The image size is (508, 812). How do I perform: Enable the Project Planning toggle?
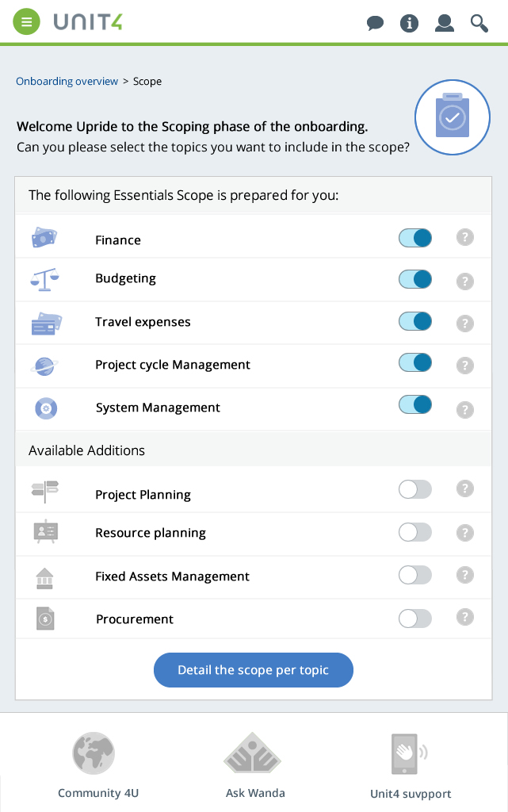pos(415,489)
